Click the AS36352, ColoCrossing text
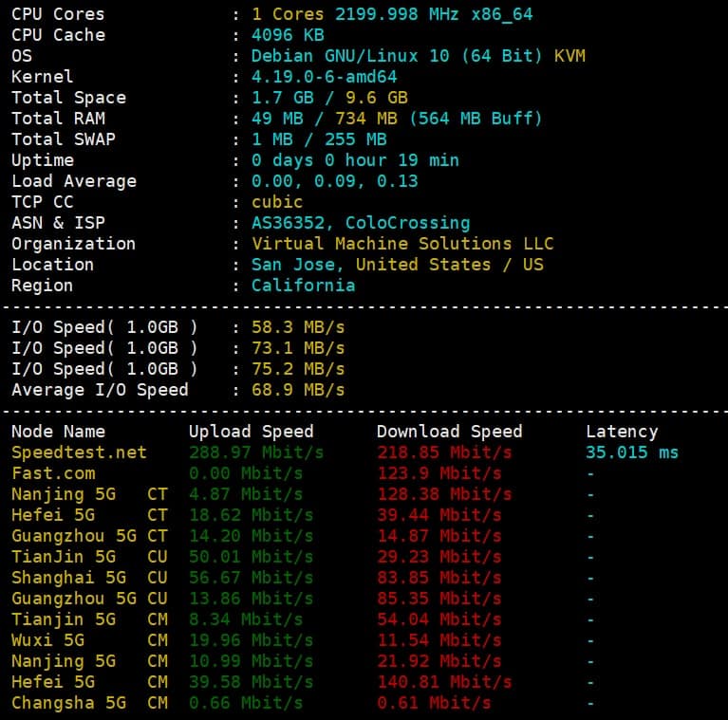The width and height of the screenshot is (728, 720). click(x=360, y=223)
